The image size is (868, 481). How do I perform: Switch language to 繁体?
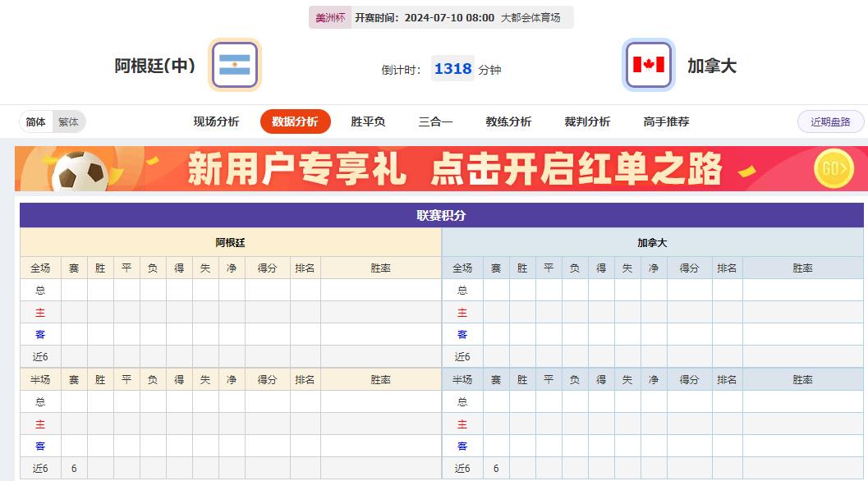pos(68,121)
